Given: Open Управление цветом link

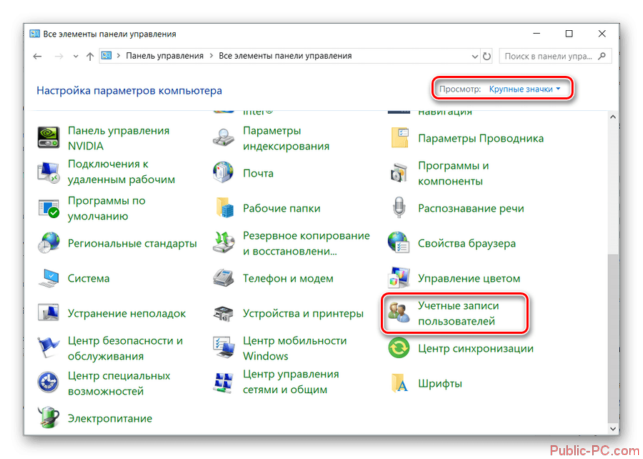Looking at the screenshot, I should pyautogui.click(x=469, y=279).
